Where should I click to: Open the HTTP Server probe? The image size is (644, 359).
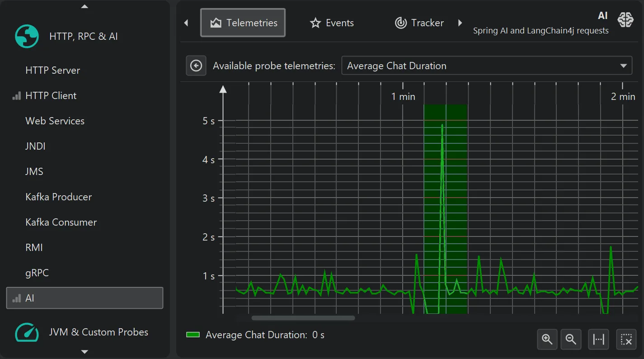click(52, 71)
